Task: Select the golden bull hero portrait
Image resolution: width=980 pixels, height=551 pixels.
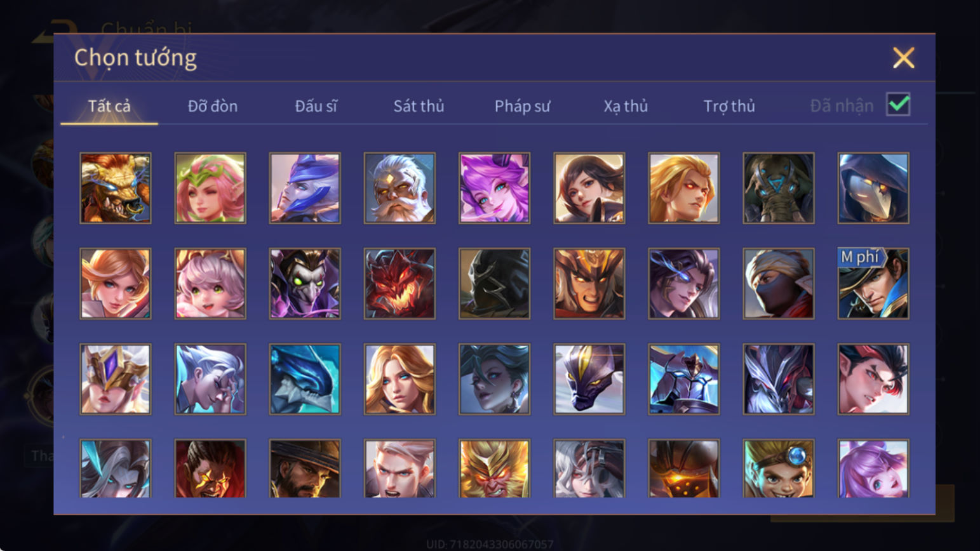Action: pos(116,188)
